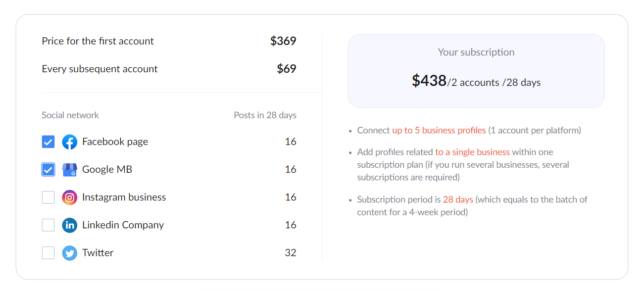The image size is (644, 291).
Task: Select the 'Instagram business' label
Action: click(124, 198)
